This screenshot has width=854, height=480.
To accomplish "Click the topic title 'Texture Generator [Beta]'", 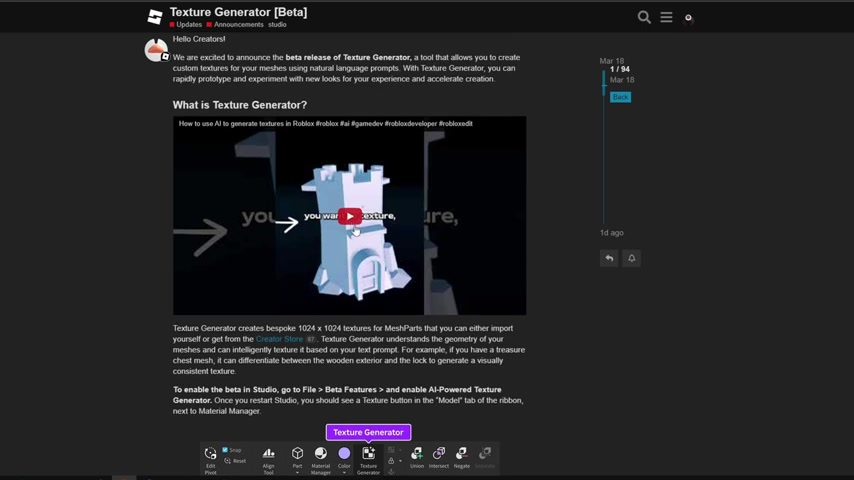I will (x=238, y=12).
